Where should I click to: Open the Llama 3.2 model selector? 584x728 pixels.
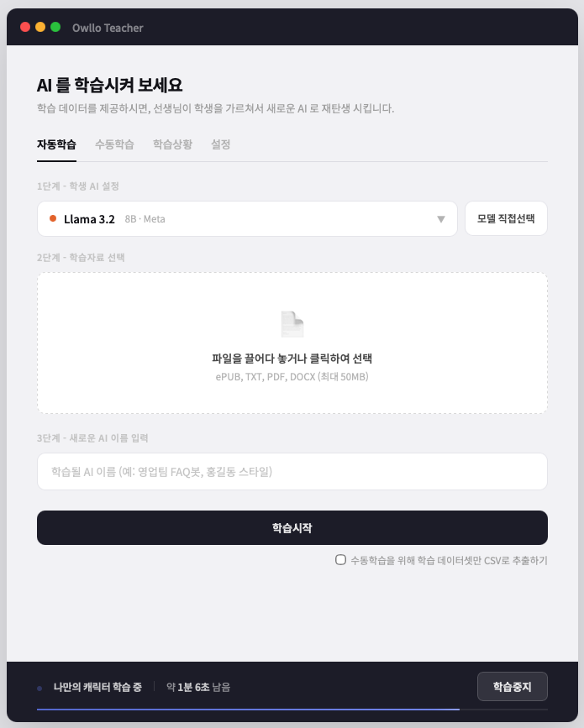pyautogui.click(x=247, y=219)
